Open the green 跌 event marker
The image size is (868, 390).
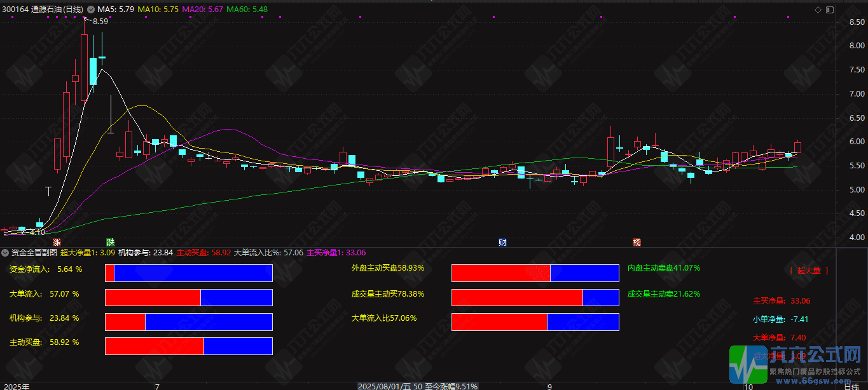pos(111,243)
